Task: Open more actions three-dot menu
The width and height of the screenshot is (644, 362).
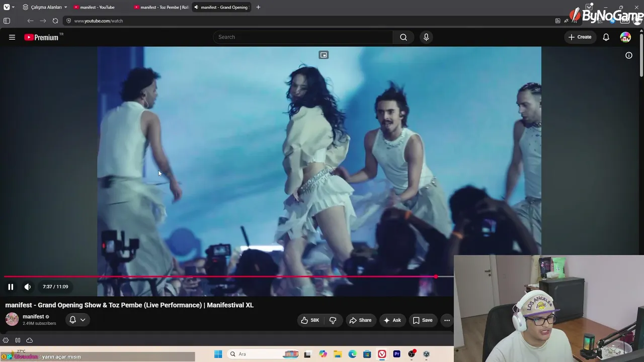Action: coord(447,320)
